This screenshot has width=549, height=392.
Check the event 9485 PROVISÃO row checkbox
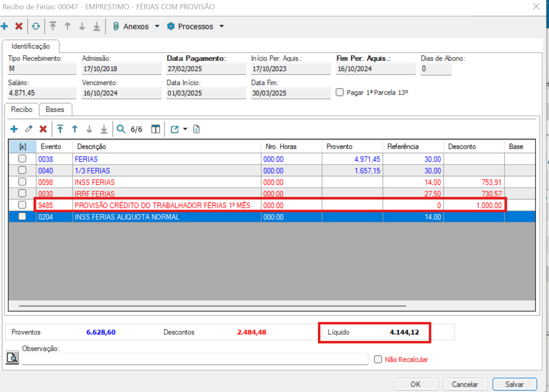tap(22, 205)
